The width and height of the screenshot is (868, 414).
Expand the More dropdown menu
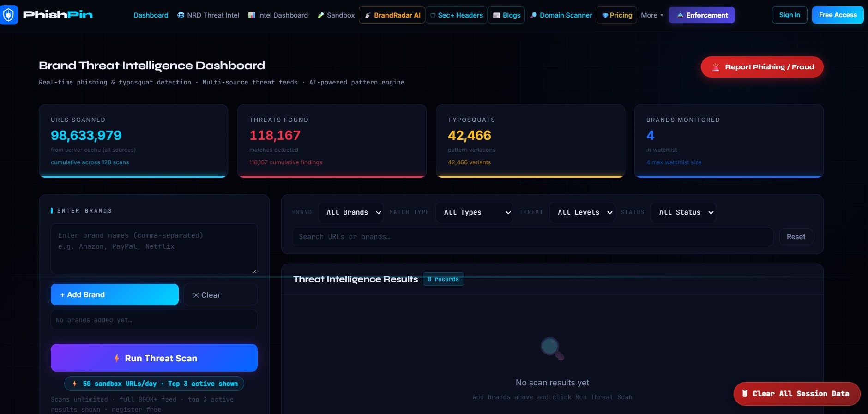point(652,15)
